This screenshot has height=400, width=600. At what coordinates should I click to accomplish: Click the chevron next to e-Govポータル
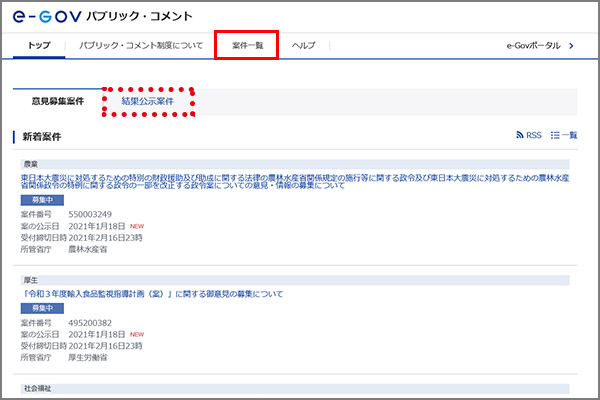click(x=572, y=46)
